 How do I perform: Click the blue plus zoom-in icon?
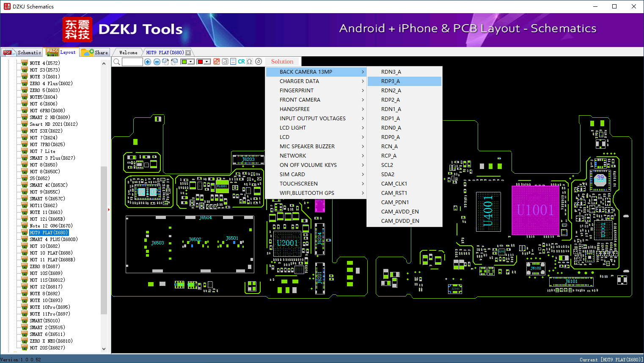148,62
